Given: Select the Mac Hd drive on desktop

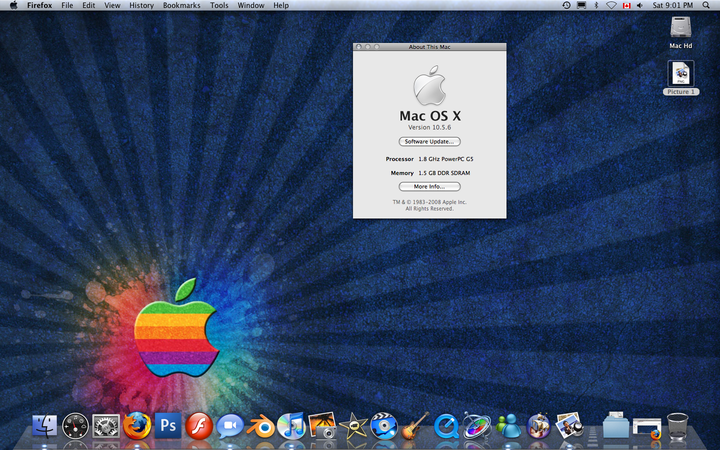Looking at the screenshot, I should coord(681,32).
